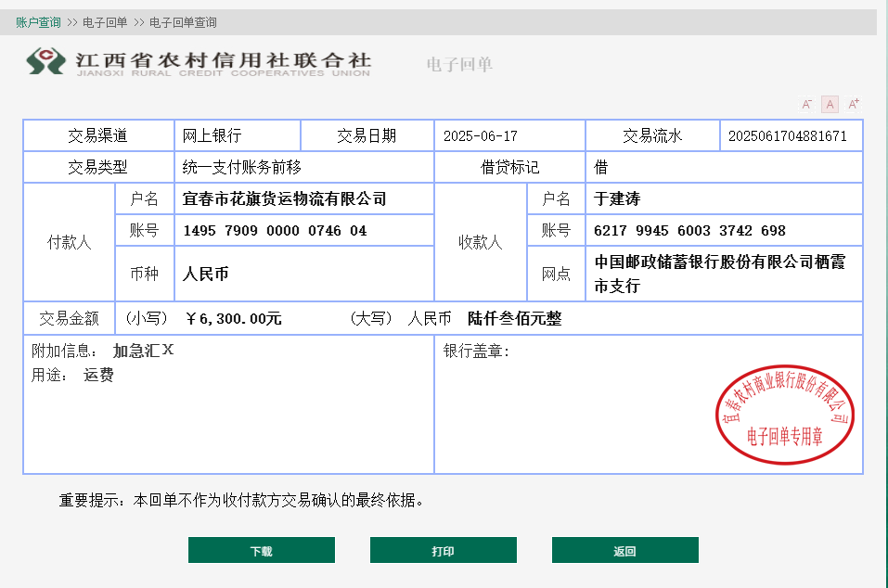Select transaction date 2025-06-17

[481, 136]
